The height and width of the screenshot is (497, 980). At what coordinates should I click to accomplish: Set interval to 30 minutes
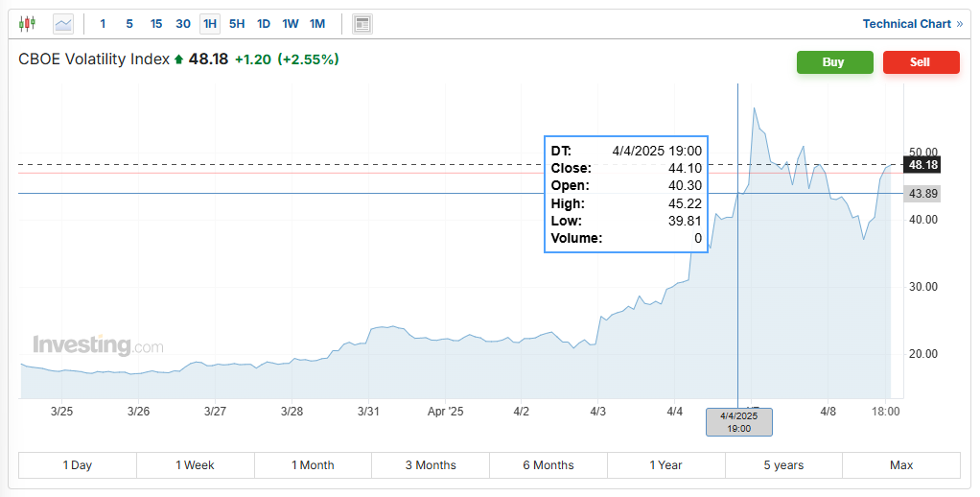tap(183, 24)
